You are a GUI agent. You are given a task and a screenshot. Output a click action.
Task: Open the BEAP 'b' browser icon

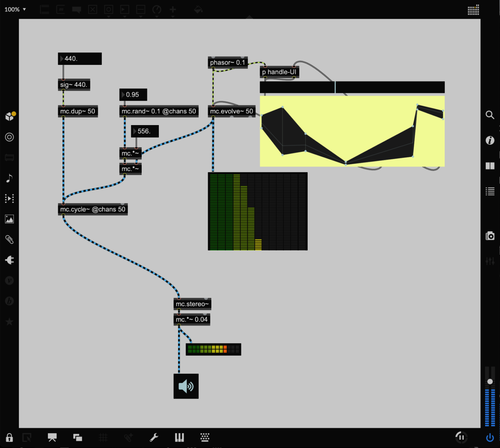click(9, 301)
